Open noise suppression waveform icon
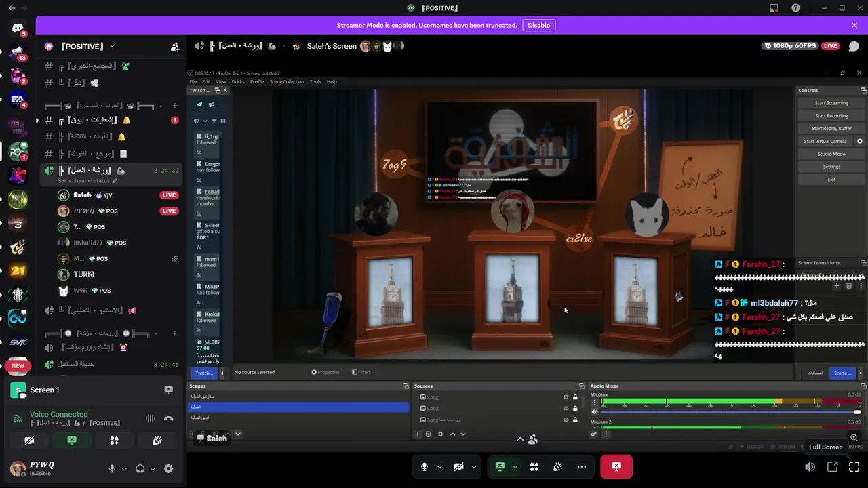Image resolution: width=868 pixels, height=488 pixels. pyautogui.click(x=151, y=419)
